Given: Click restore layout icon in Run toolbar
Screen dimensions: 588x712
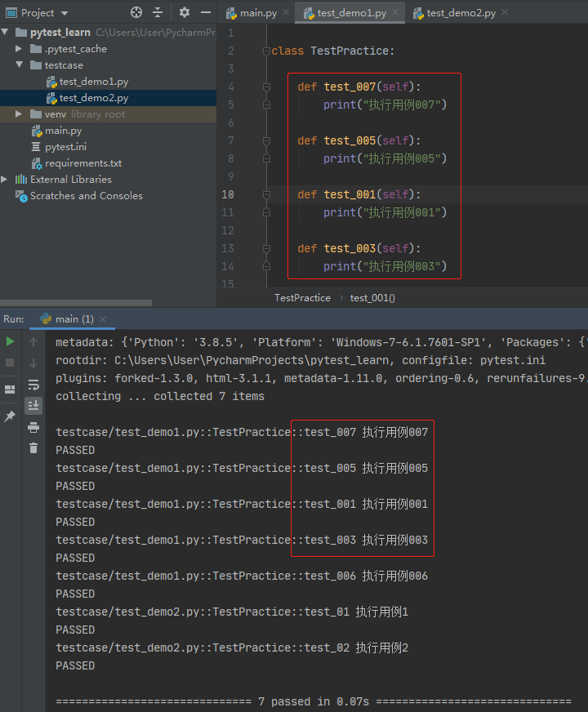Looking at the screenshot, I should 10,389.
